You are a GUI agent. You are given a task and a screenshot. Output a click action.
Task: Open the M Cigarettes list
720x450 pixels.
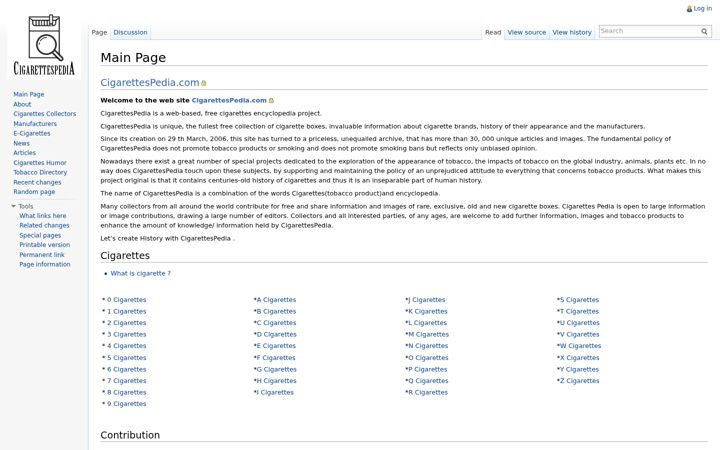pos(428,334)
